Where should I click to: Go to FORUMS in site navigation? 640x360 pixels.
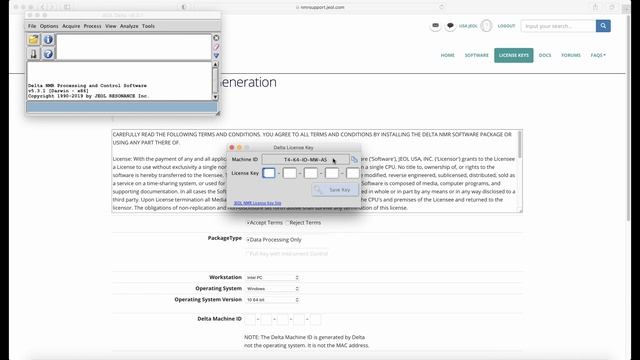click(571, 55)
